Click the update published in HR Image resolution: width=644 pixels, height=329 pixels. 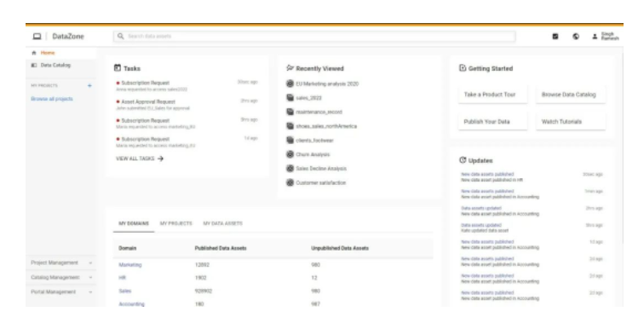click(492, 180)
